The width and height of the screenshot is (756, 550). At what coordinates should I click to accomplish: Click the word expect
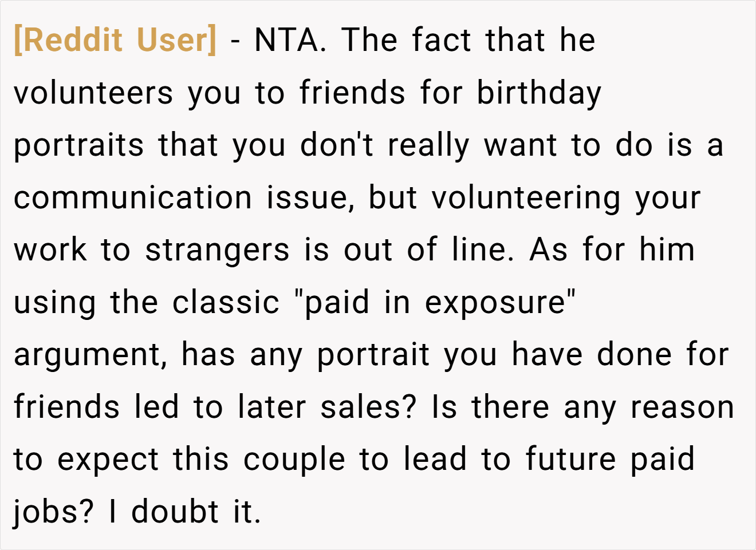click(108, 461)
